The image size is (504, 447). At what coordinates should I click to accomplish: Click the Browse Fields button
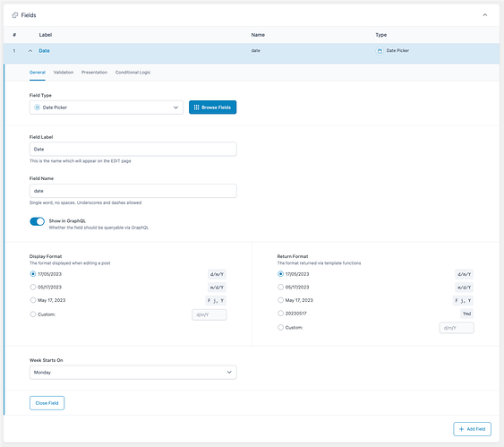212,107
